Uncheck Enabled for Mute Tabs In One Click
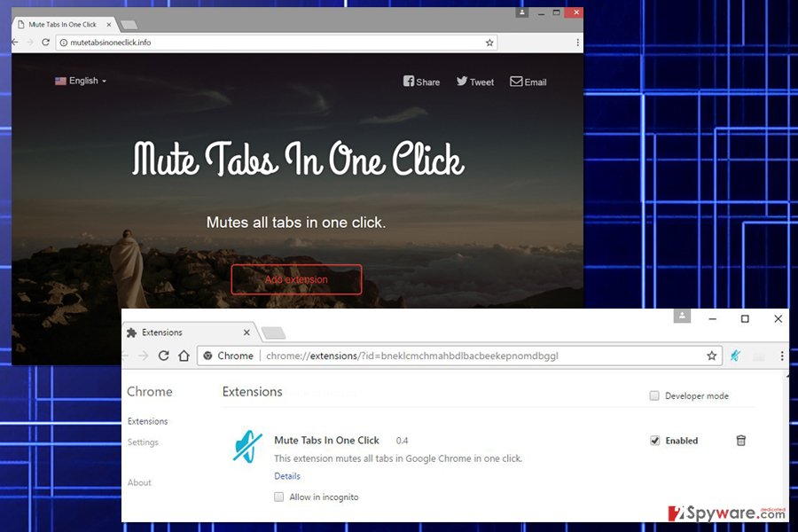This screenshot has height=532, width=798. click(x=654, y=441)
